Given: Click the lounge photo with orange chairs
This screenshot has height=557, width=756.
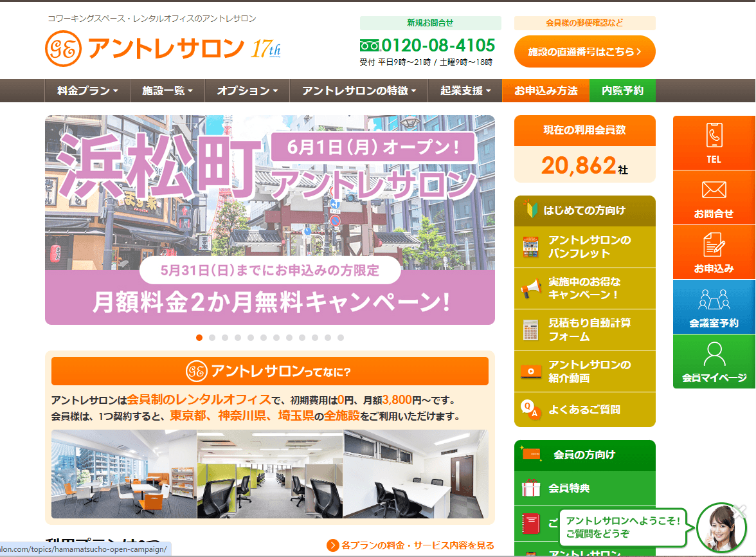Looking at the screenshot, I should [x=124, y=474].
